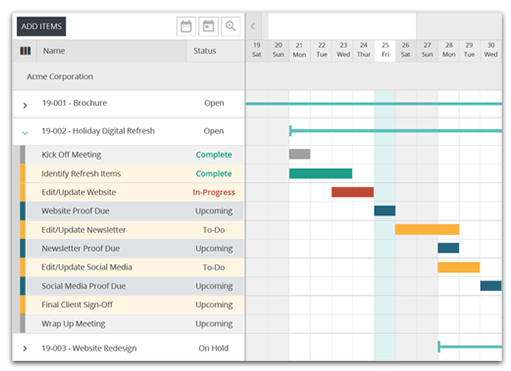Click Upcoming status of Social Media Proof Due
Viewport: 511px width, 371px height.
(x=214, y=286)
